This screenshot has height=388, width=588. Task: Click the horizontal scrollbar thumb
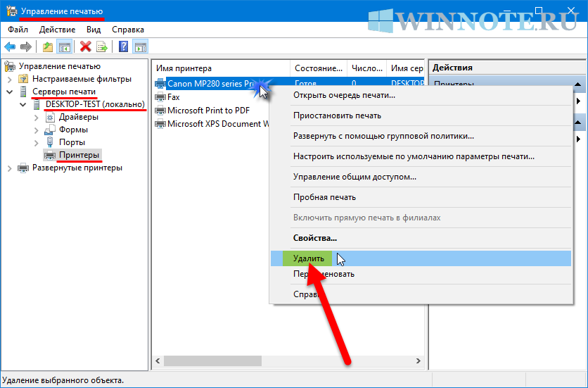point(212,361)
